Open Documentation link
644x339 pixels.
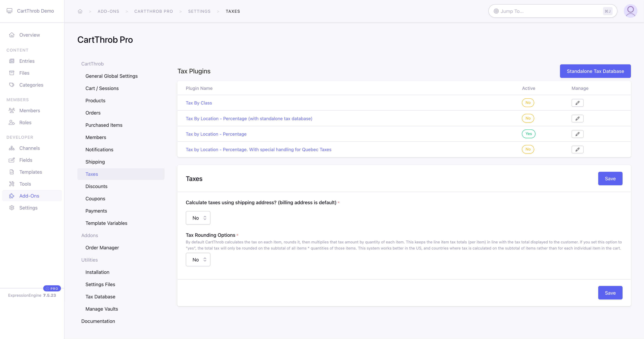[98, 321]
